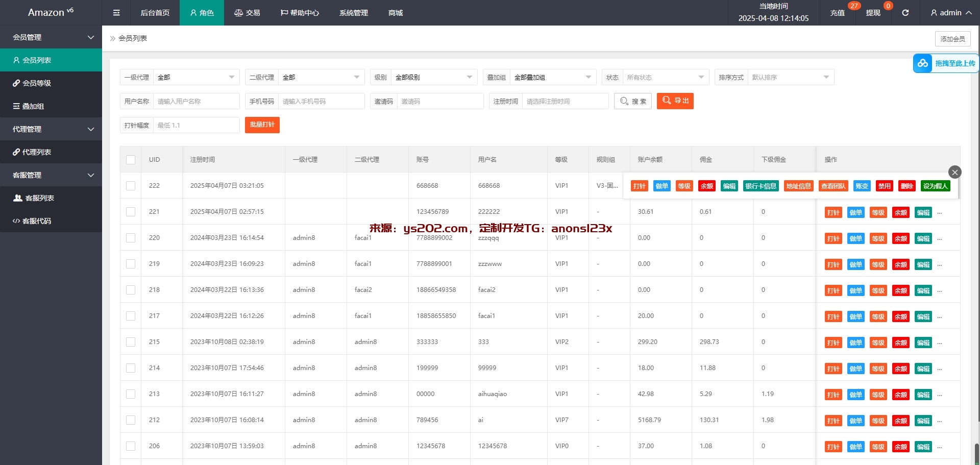
Task: Click the cloud upload drag icon
Action: (923, 63)
